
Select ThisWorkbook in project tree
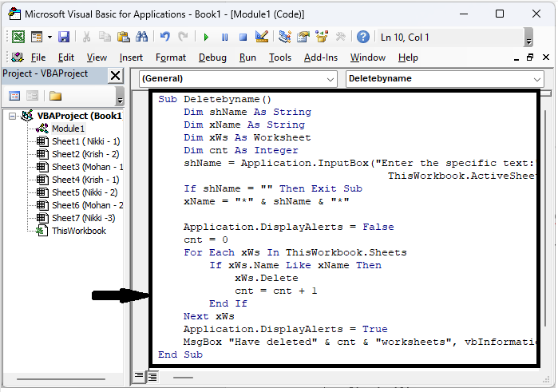tap(78, 231)
